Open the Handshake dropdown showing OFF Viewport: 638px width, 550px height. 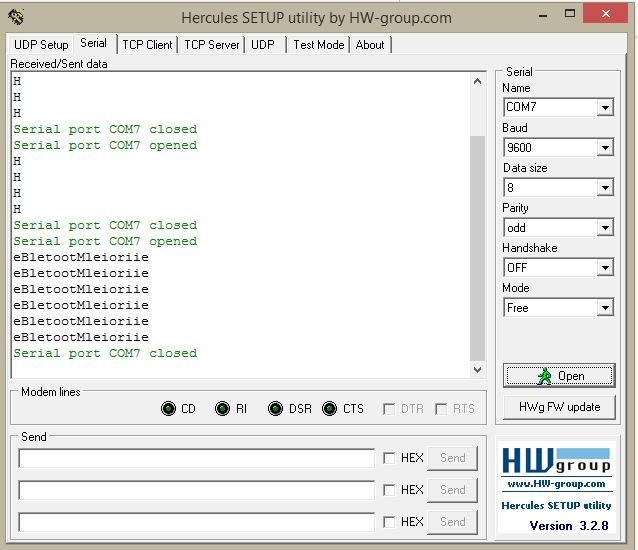[x=605, y=268]
